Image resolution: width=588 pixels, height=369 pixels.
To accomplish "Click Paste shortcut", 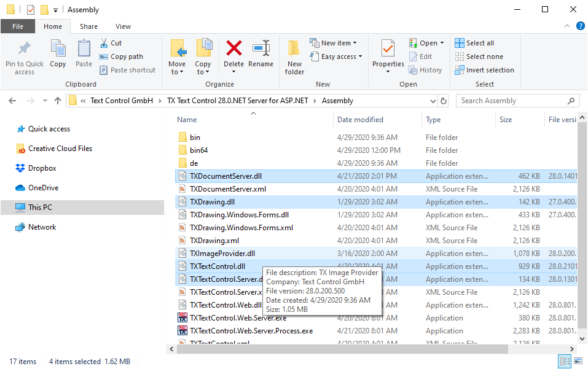I will click(128, 70).
